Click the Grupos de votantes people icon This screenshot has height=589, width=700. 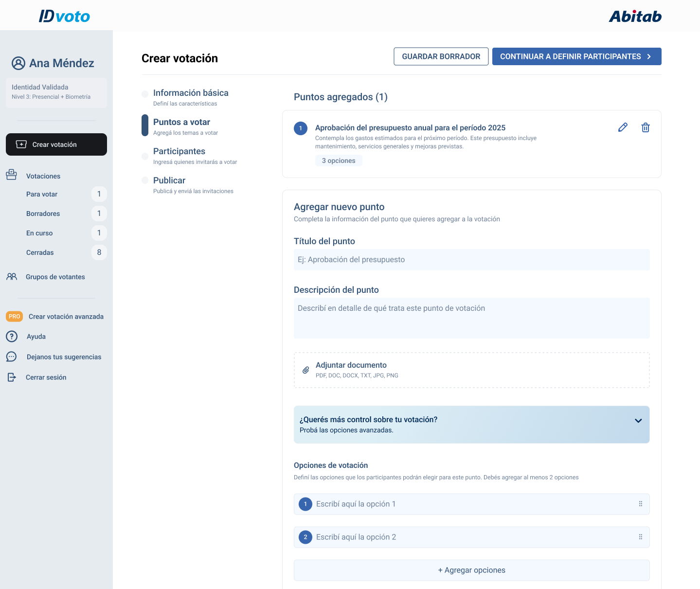pos(12,277)
